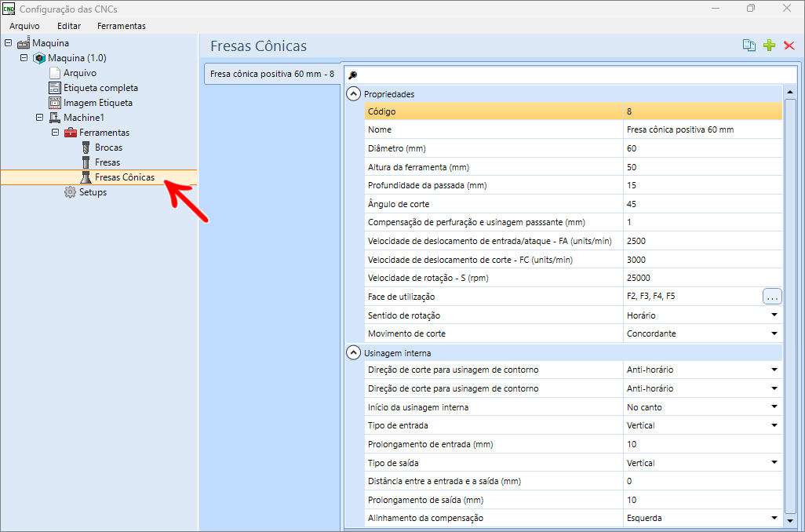Screen dimensions: 805x532
Task: Edit Ângulo de corte value 45
Action: click(x=702, y=204)
